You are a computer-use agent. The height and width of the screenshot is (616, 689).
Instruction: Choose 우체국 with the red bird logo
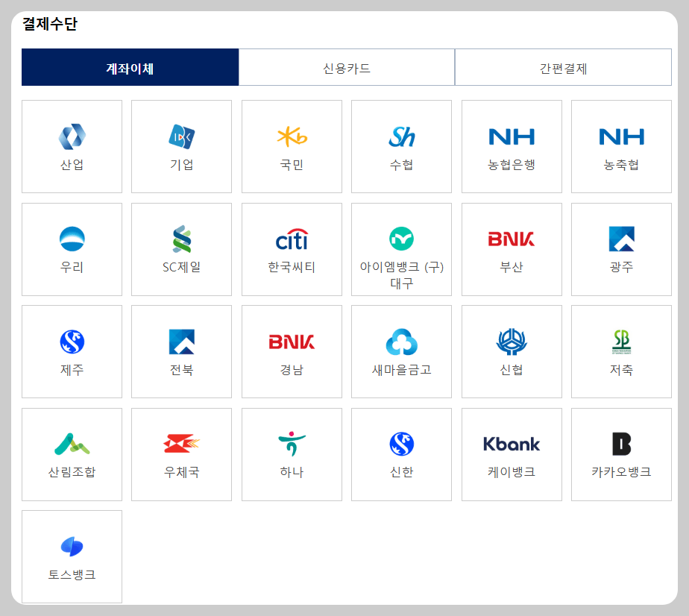pyautogui.click(x=181, y=454)
